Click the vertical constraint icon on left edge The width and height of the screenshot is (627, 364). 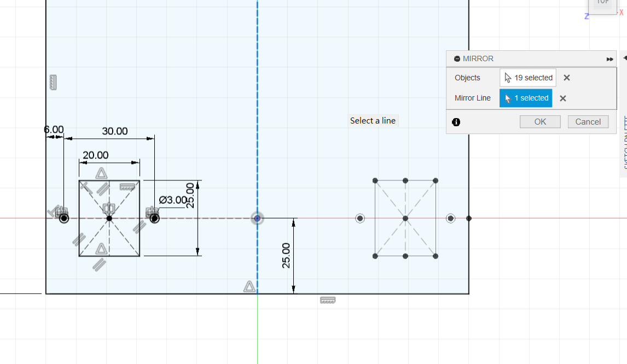coord(53,82)
